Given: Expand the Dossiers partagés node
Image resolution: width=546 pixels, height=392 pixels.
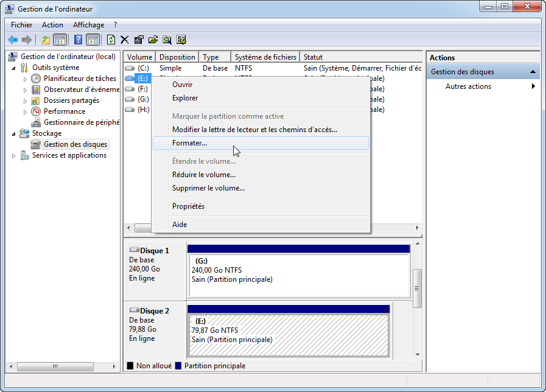Looking at the screenshot, I should tap(25, 101).
